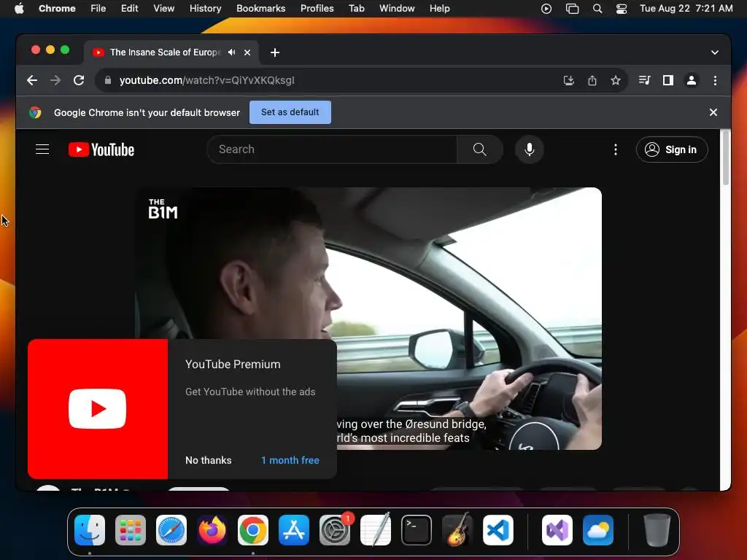Image resolution: width=747 pixels, height=560 pixels.
Task: Open the Window menu
Action: [397, 9]
